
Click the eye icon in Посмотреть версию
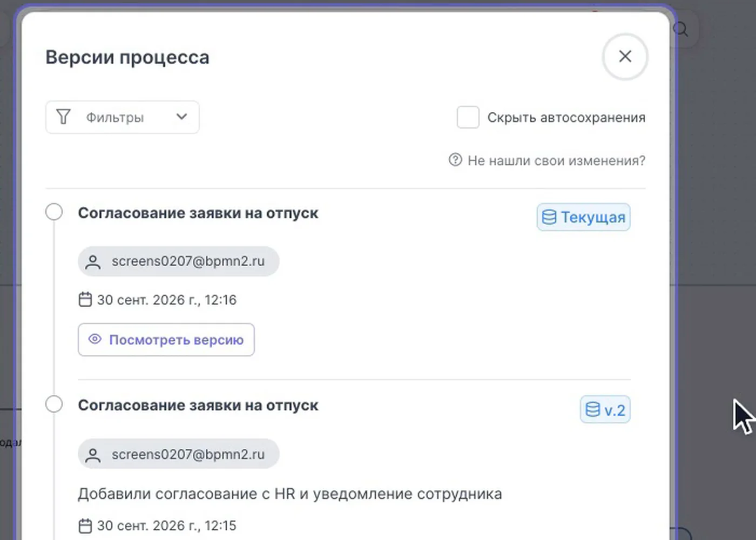click(x=95, y=339)
